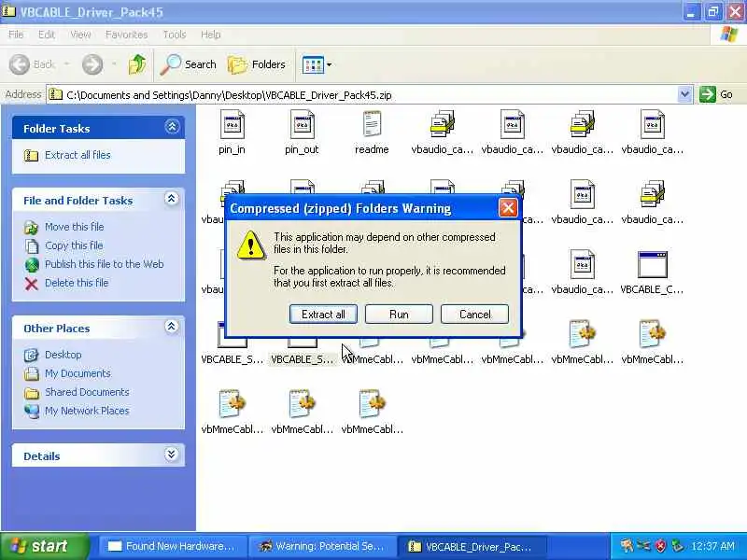Switch to Warning: Potential Se... taskbar item
Screen dimensions: 747x560
(323, 546)
